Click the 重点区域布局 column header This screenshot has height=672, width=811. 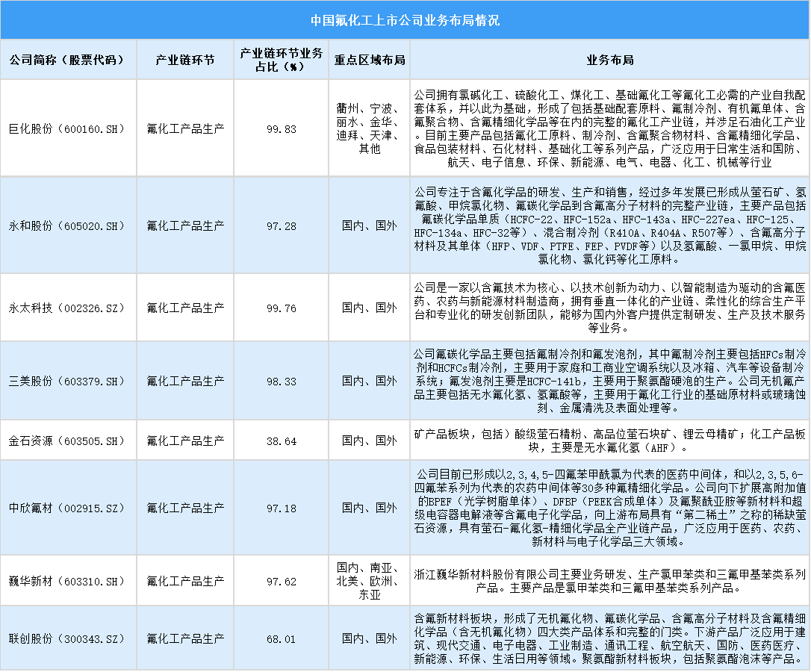[369, 60]
